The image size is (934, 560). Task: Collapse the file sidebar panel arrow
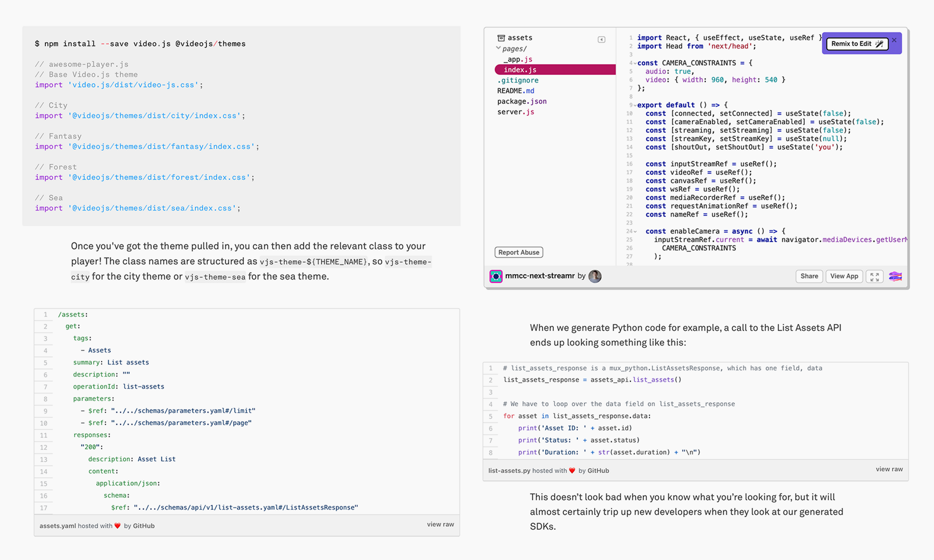[x=602, y=40]
